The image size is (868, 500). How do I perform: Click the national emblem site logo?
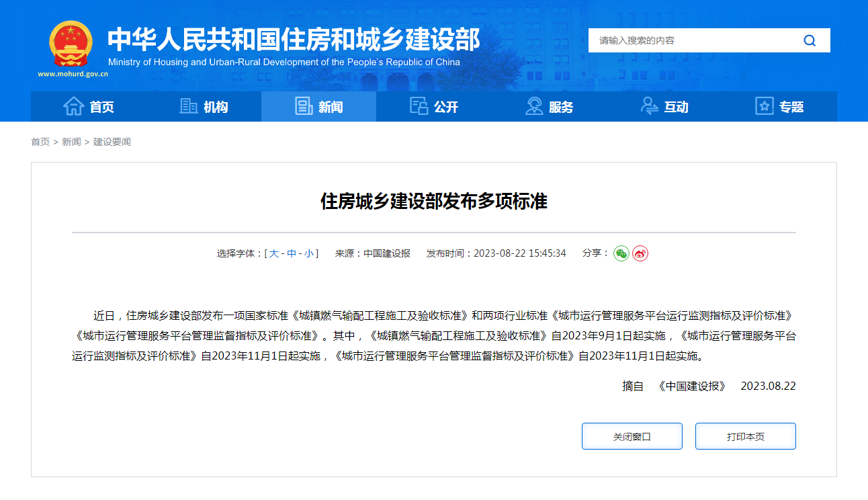tap(69, 42)
